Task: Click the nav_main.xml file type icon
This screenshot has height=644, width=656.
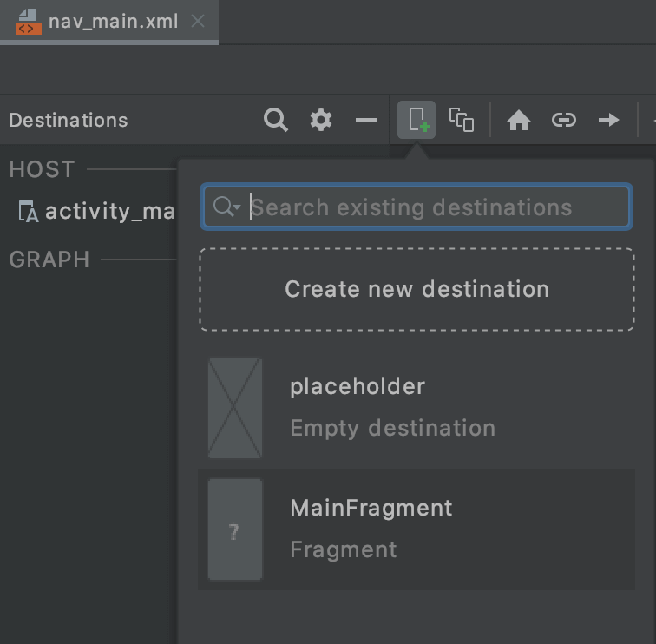Action: pyautogui.click(x=27, y=21)
